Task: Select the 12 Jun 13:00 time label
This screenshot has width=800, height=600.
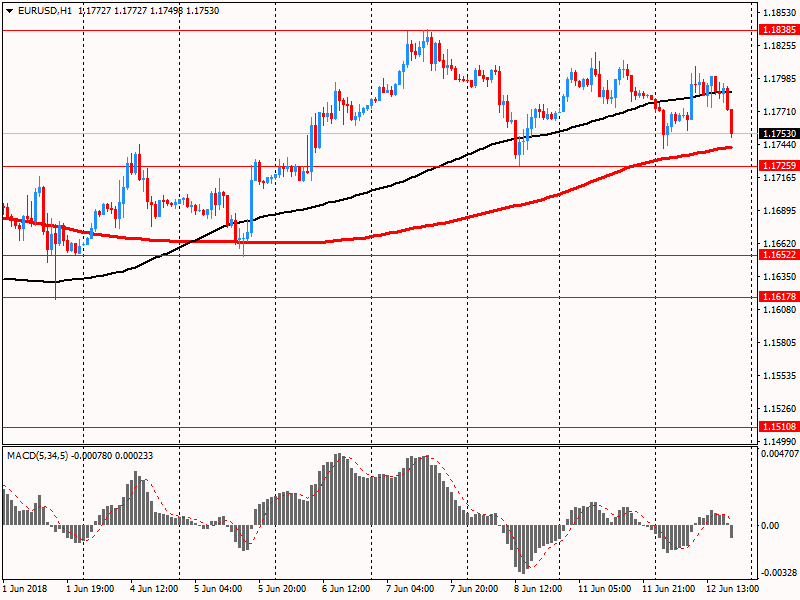Action: click(732, 589)
